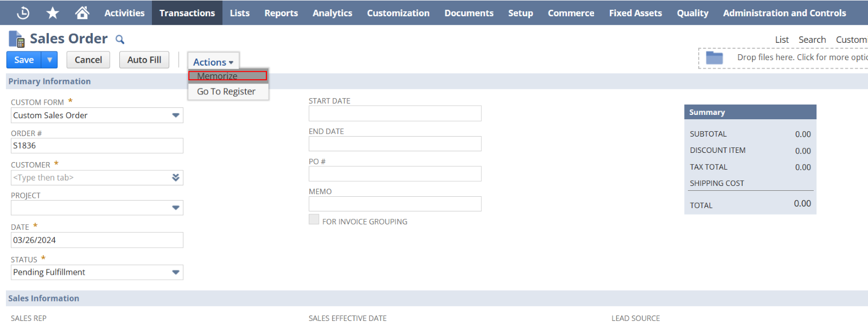Click the Auto Fill button
The width and height of the screenshot is (868, 322).
coord(144,60)
